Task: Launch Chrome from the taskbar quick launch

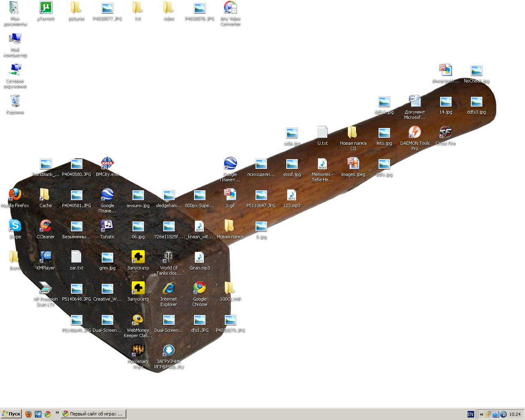Action: click(x=48, y=414)
